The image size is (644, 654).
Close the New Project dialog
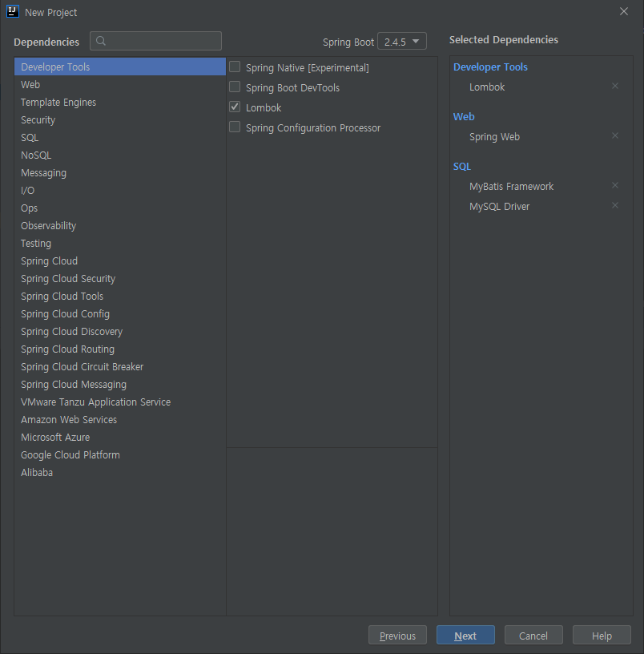coord(624,12)
